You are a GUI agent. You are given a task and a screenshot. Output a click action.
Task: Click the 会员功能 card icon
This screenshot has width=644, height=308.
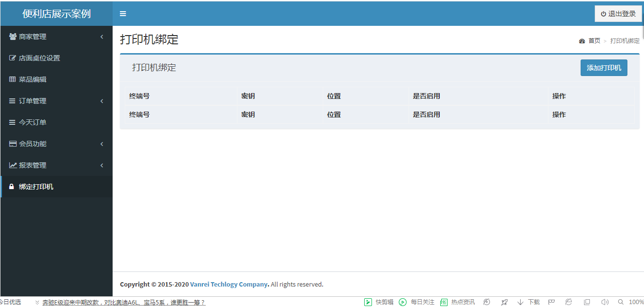(13, 144)
